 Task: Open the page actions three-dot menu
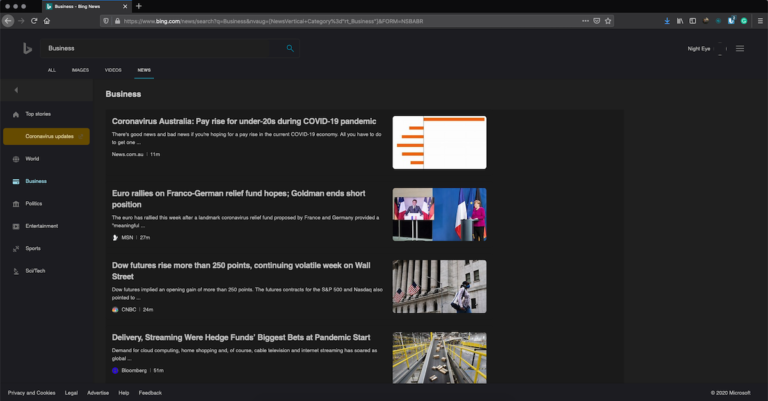(585, 21)
